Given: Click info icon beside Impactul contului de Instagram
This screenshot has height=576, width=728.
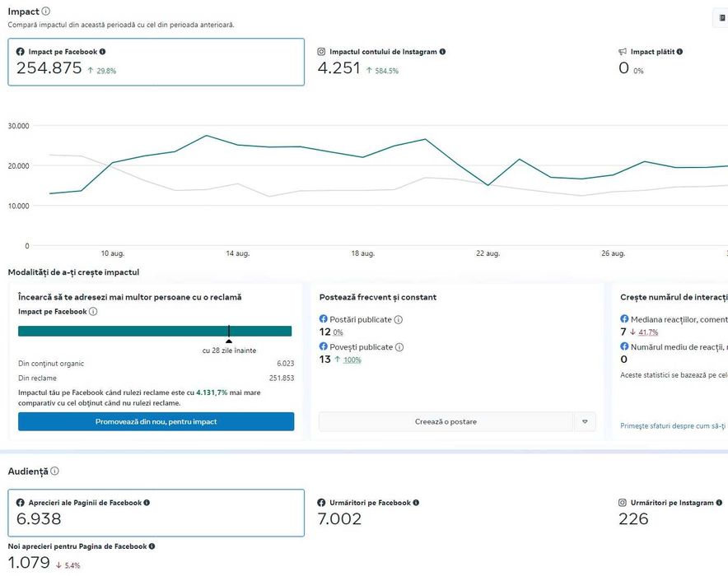Looking at the screenshot, I should [442, 52].
